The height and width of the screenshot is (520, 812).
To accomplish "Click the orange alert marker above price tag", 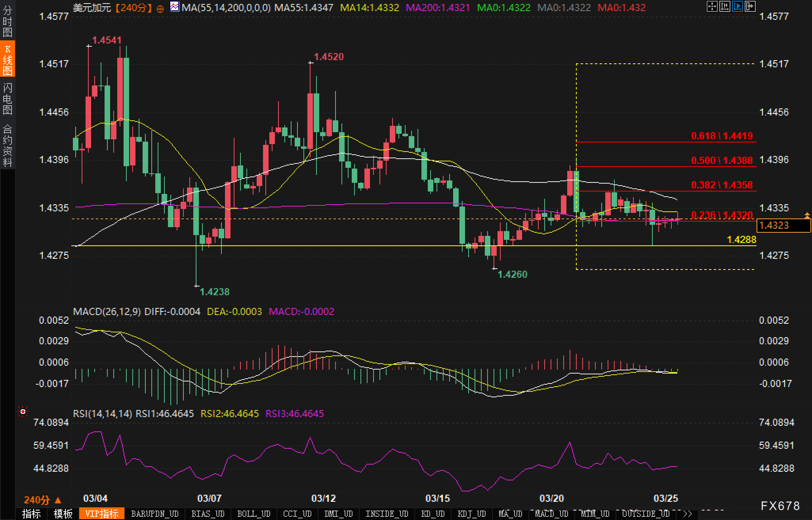I will (807, 215).
